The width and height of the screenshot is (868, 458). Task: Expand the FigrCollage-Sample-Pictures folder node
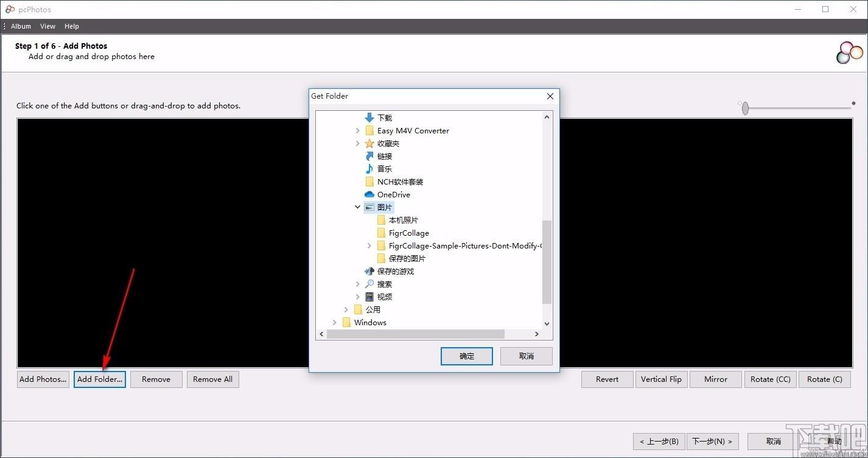(x=369, y=245)
